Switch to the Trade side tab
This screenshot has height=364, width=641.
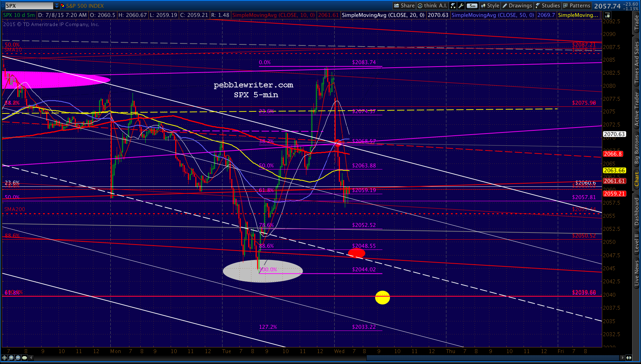637,23
